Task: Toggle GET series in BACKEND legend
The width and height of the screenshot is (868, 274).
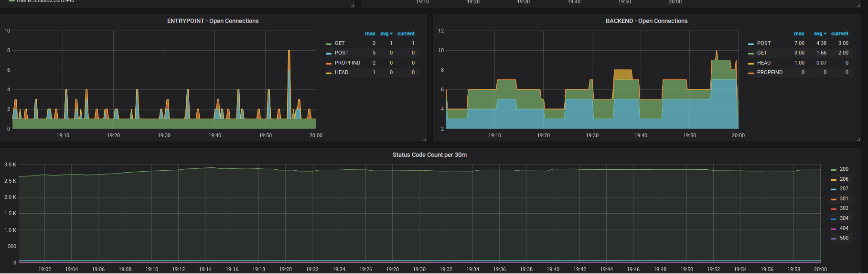Action: [x=762, y=53]
